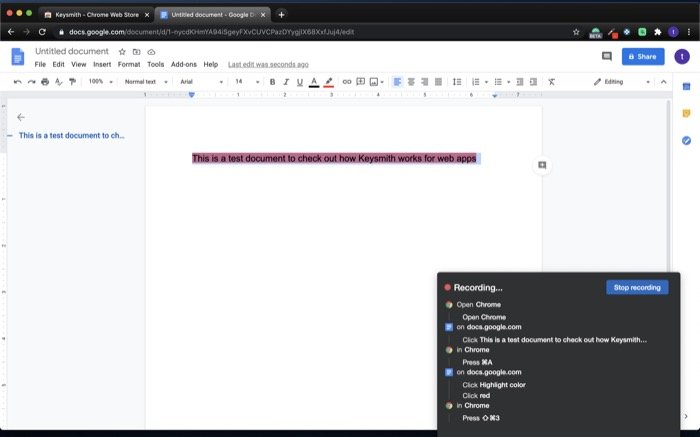Click the Untitled document title field
This screenshot has height=437, width=700.
tap(72, 51)
